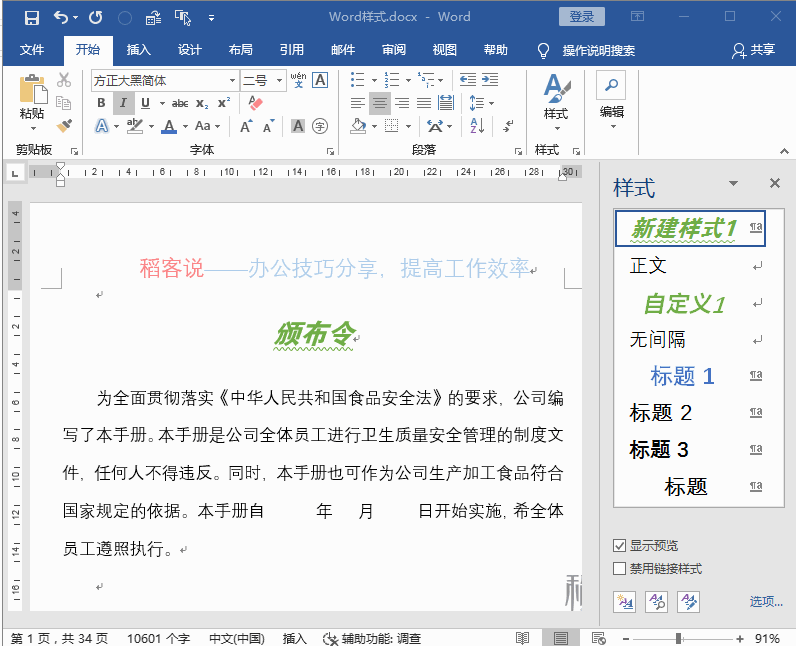
Task: Apply strikethrough abc formatting
Action: click(x=180, y=103)
